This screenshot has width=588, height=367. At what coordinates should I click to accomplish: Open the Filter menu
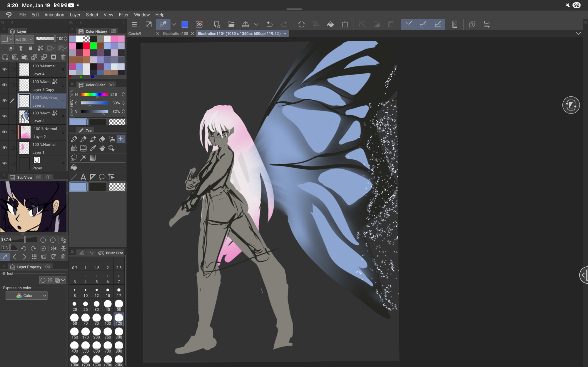click(x=123, y=15)
